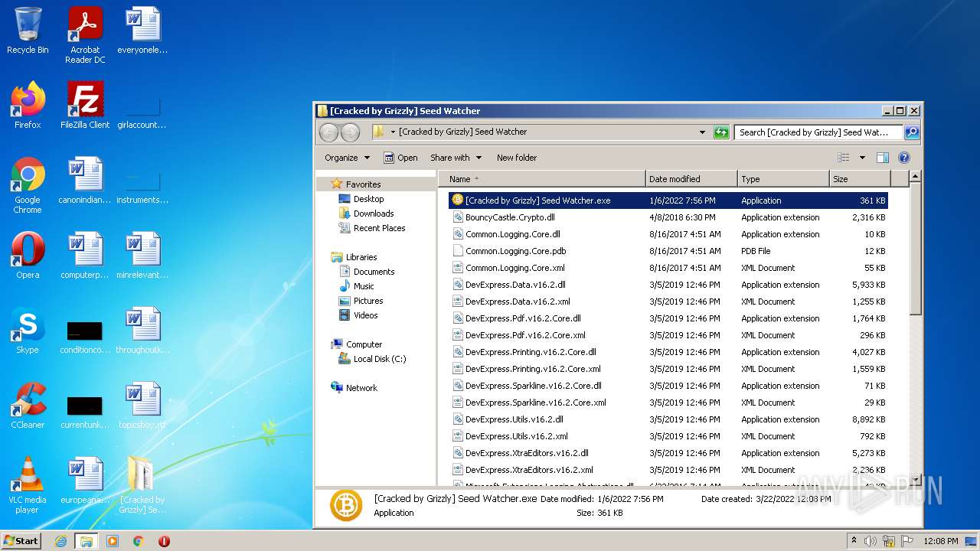Open Documents library
980x551 pixels.
click(374, 272)
